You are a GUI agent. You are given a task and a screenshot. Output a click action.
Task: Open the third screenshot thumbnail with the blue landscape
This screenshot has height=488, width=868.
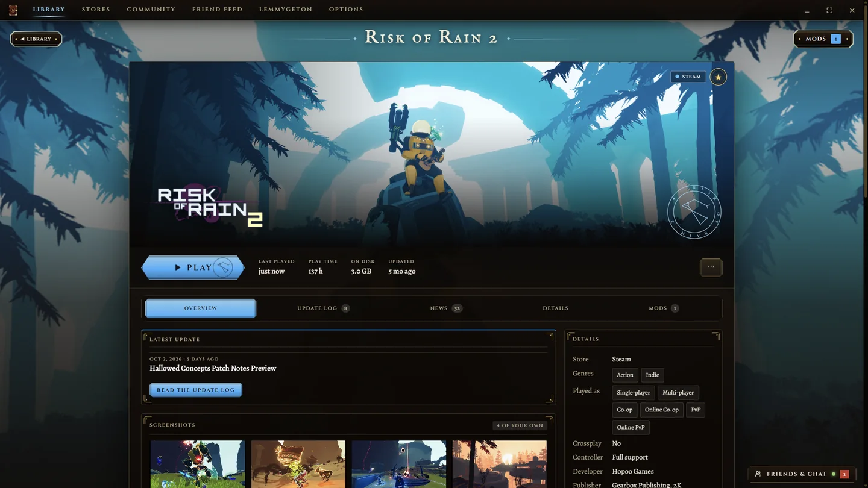pos(399,464)
